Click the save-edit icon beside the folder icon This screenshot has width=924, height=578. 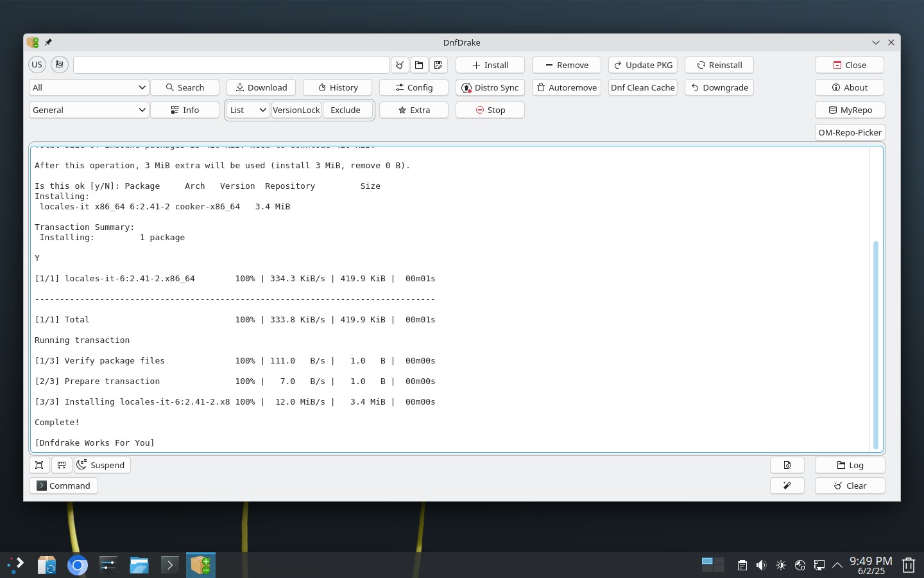pos(438,65)
